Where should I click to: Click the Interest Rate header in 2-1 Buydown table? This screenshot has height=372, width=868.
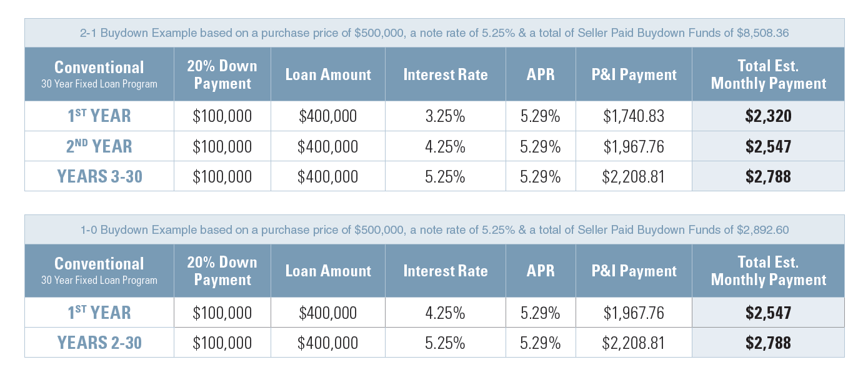click(445, 75)
